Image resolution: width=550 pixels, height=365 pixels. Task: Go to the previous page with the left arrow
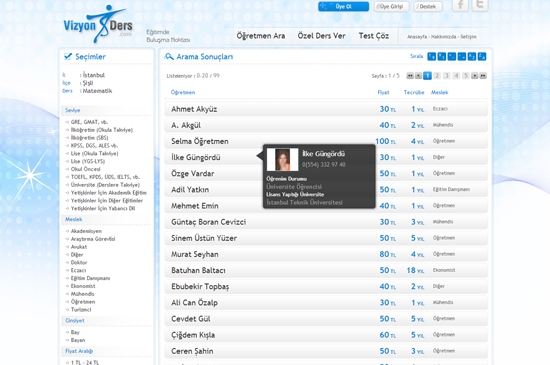(418, 75)
